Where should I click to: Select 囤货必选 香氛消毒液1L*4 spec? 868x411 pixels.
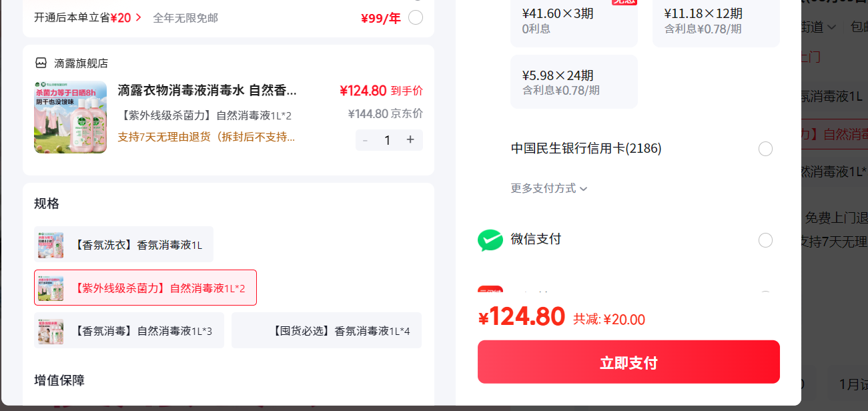tap(326, 330)
